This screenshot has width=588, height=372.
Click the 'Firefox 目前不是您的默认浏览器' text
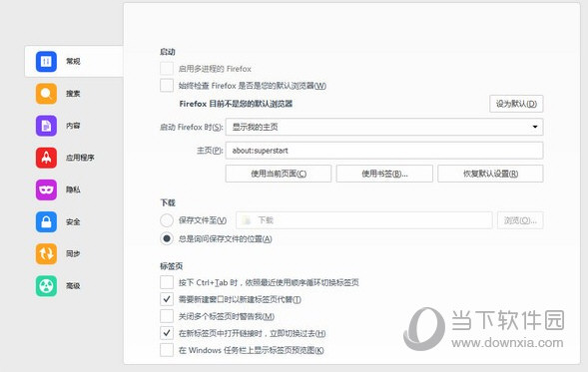[236, 104]
